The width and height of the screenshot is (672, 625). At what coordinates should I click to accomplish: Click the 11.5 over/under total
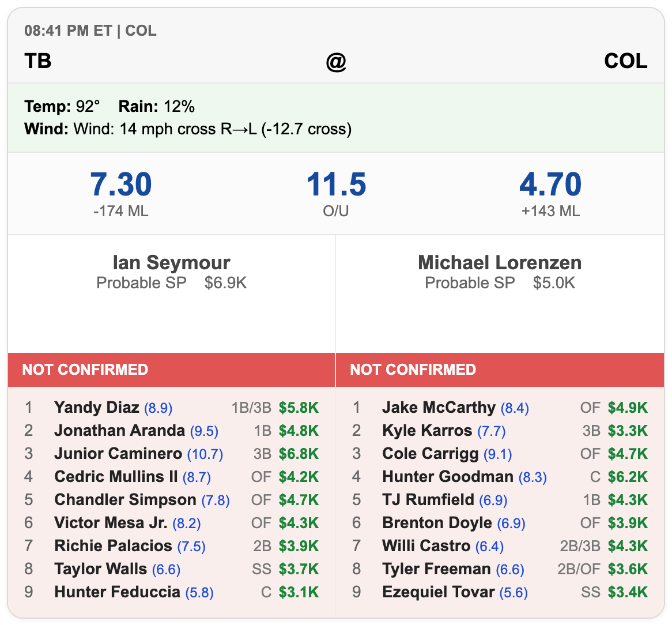click(336, 185)
